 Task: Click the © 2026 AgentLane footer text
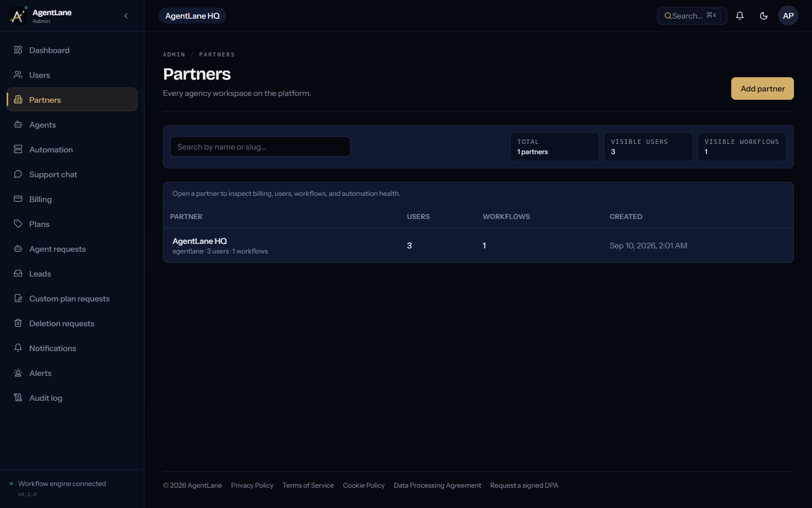(192, 485)
